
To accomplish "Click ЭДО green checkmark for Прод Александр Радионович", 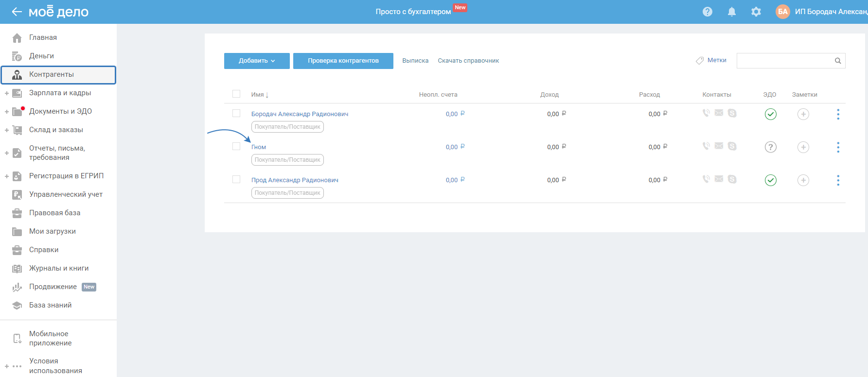I will click(x=771, y=180).
